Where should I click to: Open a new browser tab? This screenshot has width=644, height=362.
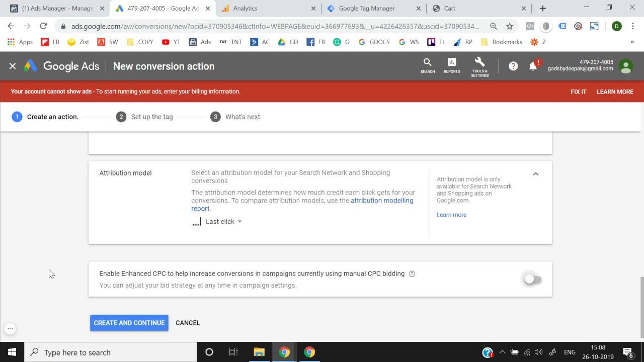(x=542, y=9)
